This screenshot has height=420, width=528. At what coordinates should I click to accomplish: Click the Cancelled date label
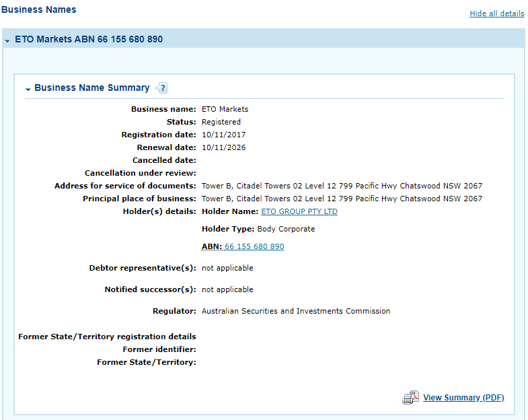coord(164,160)
